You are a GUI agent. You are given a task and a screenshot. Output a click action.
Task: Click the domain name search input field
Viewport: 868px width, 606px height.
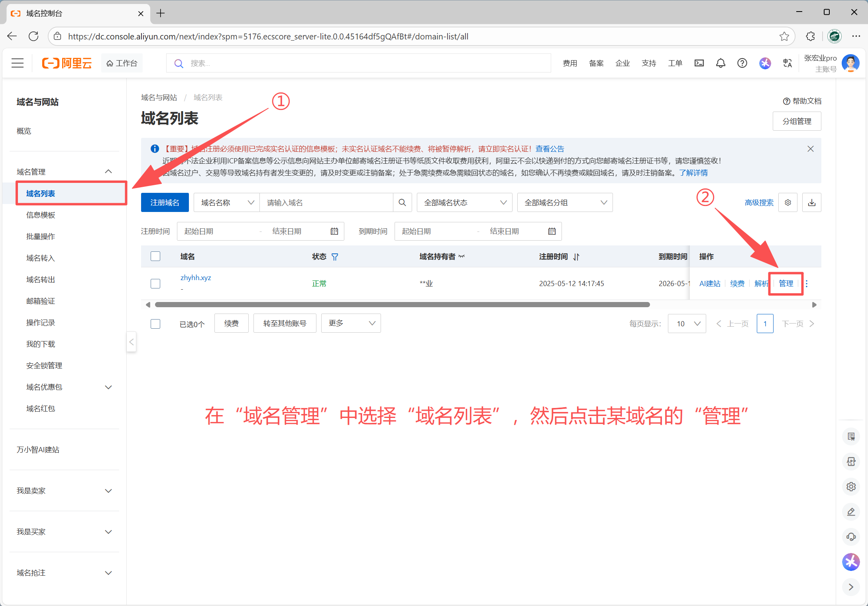point(327,202)
